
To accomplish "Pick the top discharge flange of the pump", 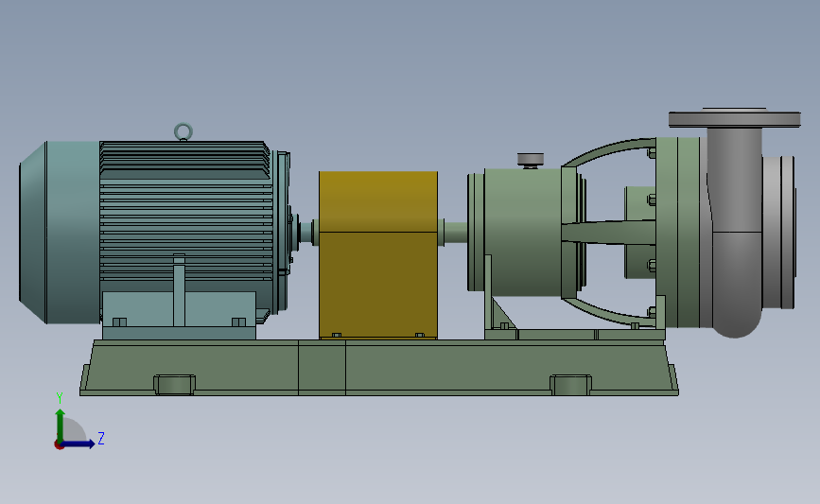I will point(734,118).
